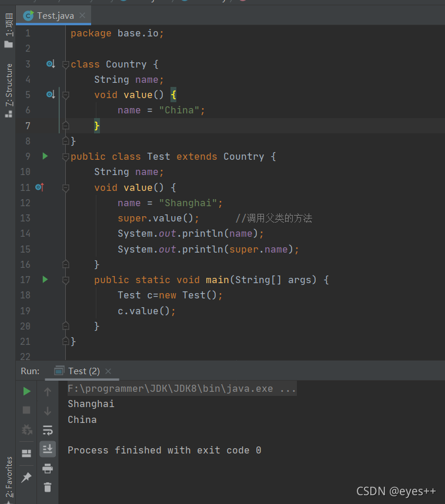This screenshot has width=445, height=504.
Task: Click the java.exe command line in console
Action: point(182,389)
